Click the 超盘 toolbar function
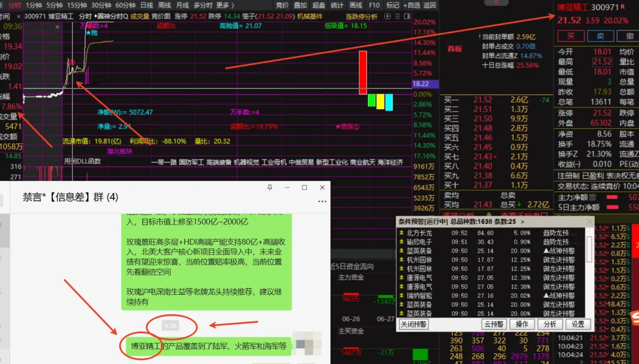639x364 pixels. pyautogui.click(x=319, y=5)
